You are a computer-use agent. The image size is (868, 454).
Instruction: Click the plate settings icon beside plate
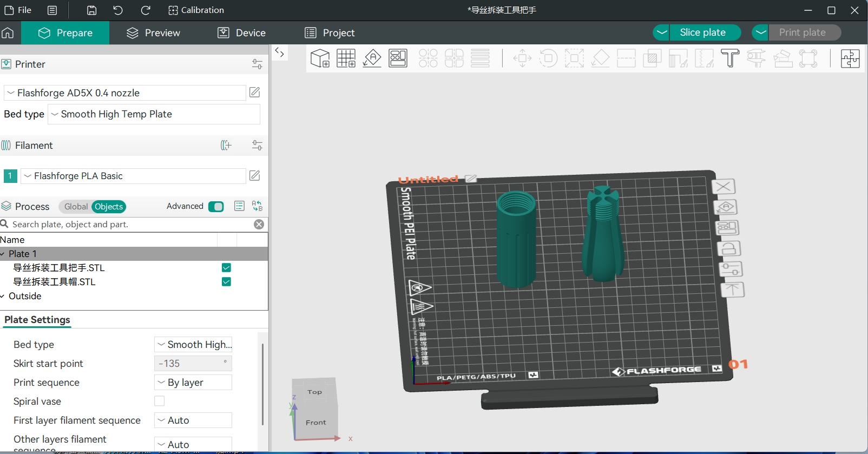[731, 269]
